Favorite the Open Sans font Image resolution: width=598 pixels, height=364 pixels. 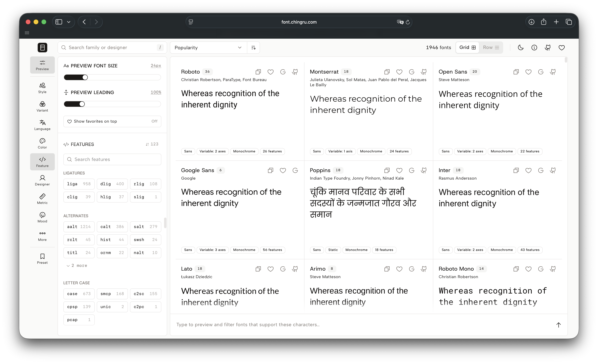pos(528,72)
